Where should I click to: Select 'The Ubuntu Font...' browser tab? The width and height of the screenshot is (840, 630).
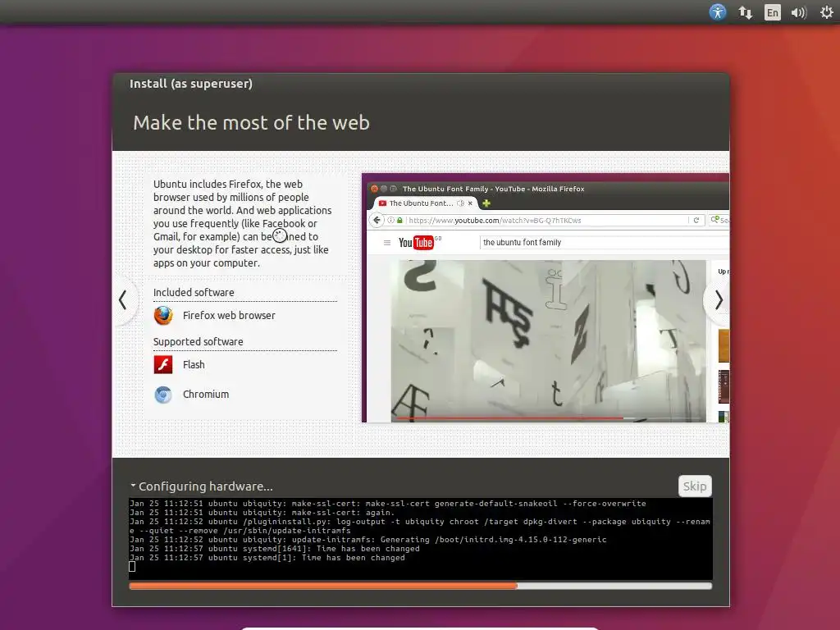[x=425, y=203]
